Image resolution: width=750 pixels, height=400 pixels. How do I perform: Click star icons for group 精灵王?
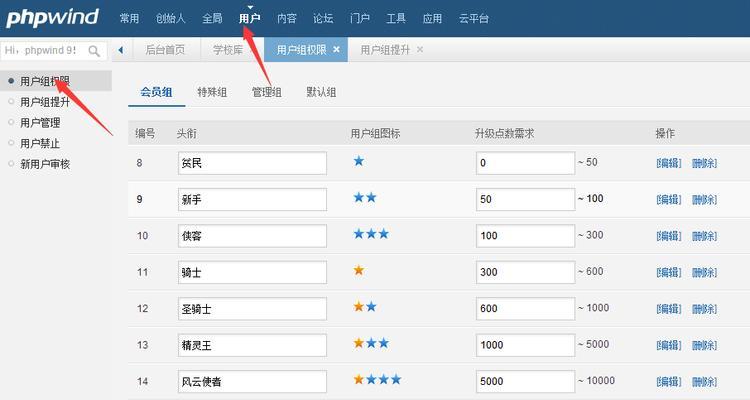pos(371,343)
